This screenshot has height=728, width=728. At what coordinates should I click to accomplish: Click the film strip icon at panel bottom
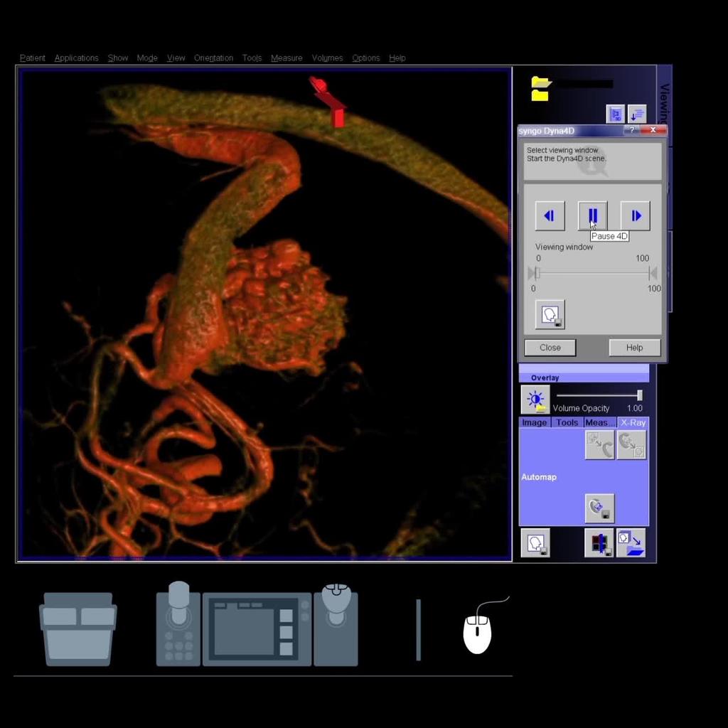[599, 542]
